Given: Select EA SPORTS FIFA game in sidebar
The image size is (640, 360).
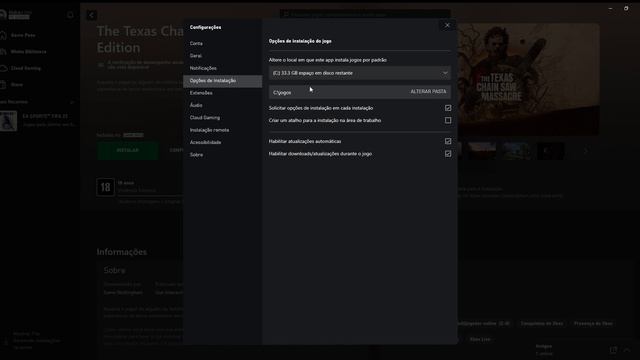Looking at the screenshot, I should coord(39,120).
